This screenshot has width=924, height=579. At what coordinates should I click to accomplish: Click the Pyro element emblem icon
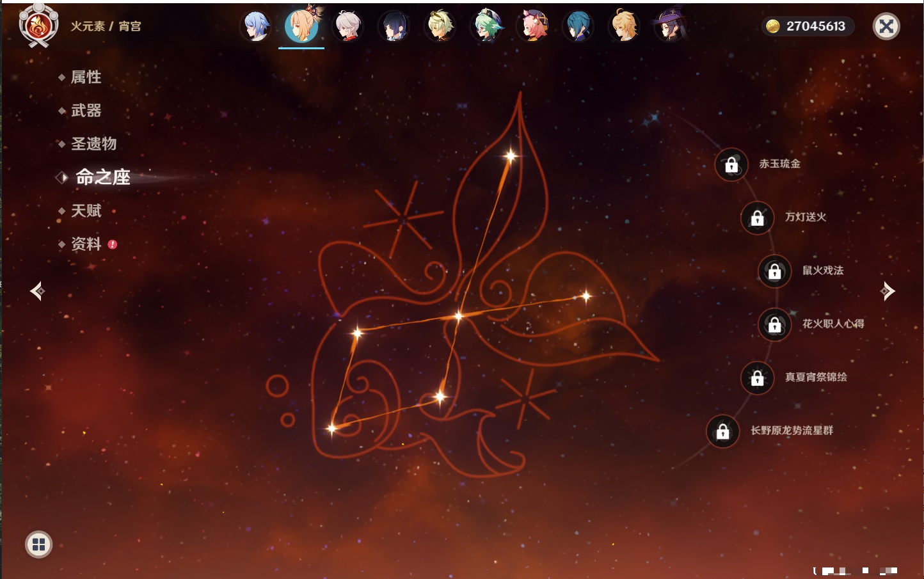pos(38,26)
